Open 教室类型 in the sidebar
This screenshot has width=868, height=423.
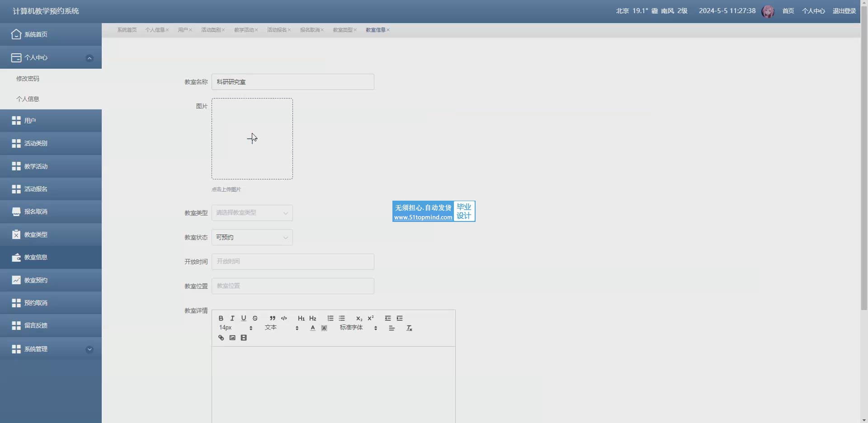coord(51,235)
